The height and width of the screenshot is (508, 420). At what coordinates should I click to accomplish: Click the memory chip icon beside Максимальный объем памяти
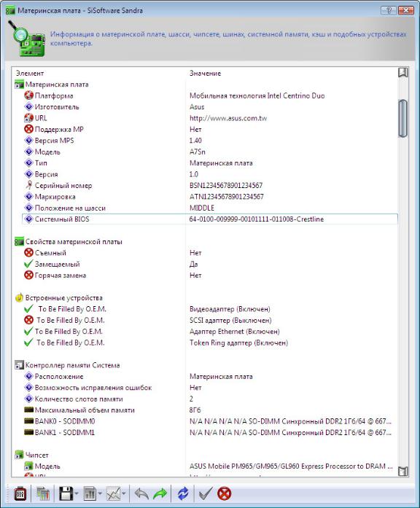(29, 410)
